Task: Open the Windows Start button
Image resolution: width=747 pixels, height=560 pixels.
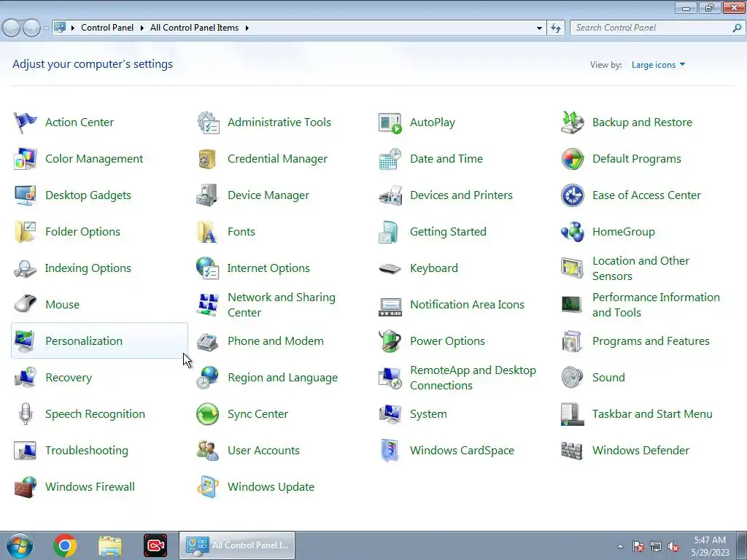Action: [x=20, y=545]
